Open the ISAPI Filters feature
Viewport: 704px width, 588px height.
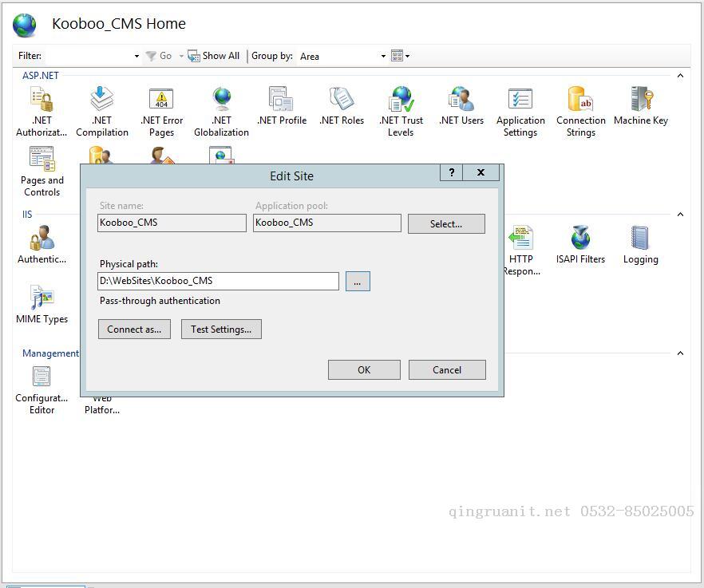[580, 245]
